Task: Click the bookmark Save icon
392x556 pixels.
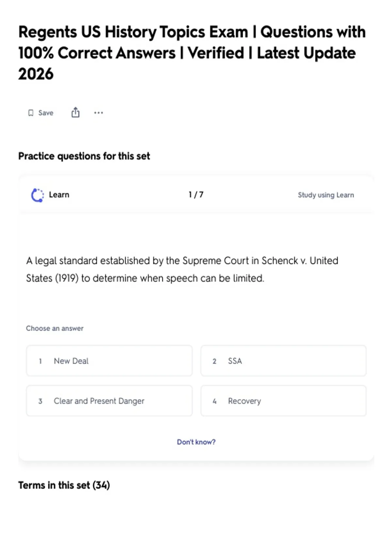Action: pos(31,113)
